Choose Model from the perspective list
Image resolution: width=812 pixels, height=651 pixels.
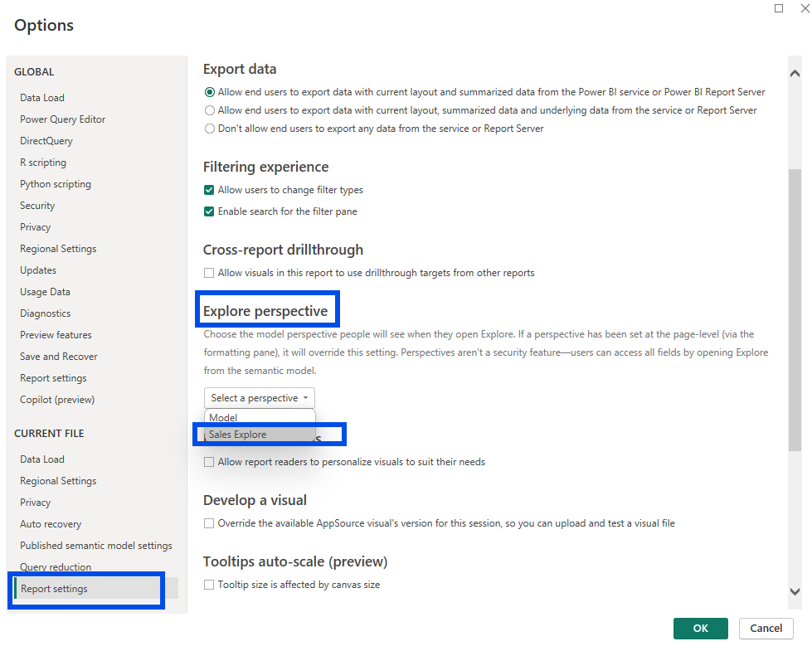point(260,417)
